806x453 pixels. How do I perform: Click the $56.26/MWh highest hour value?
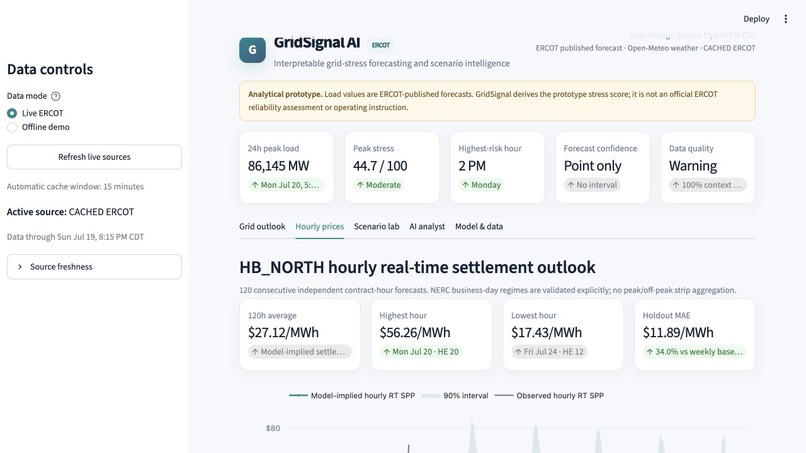[x=415, y=333]
